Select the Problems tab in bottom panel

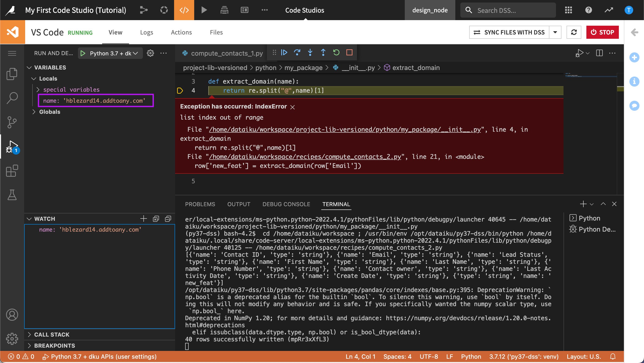pos(200,204)
